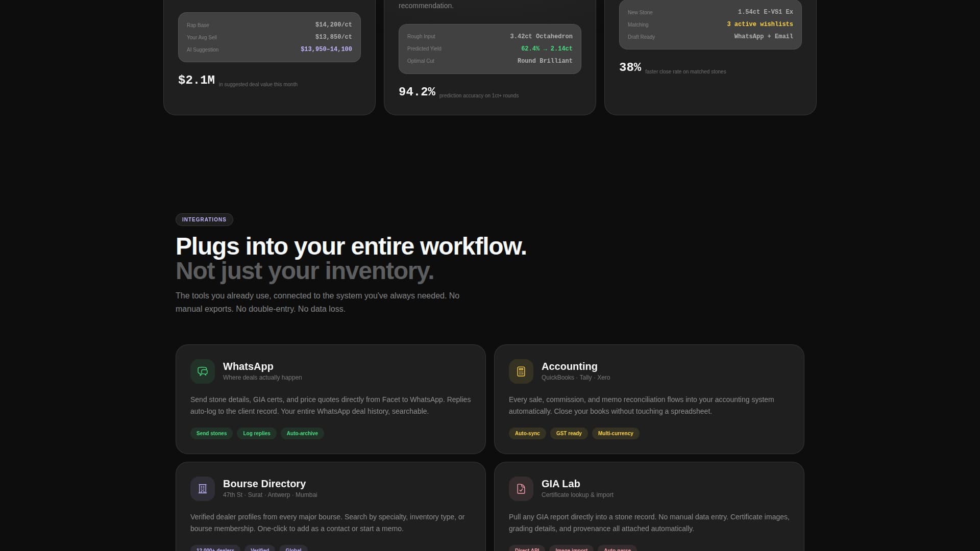The image size is (980, 551).
Task: Click the 'Plugs into your entire workflow.' heading
Action: 351,246
